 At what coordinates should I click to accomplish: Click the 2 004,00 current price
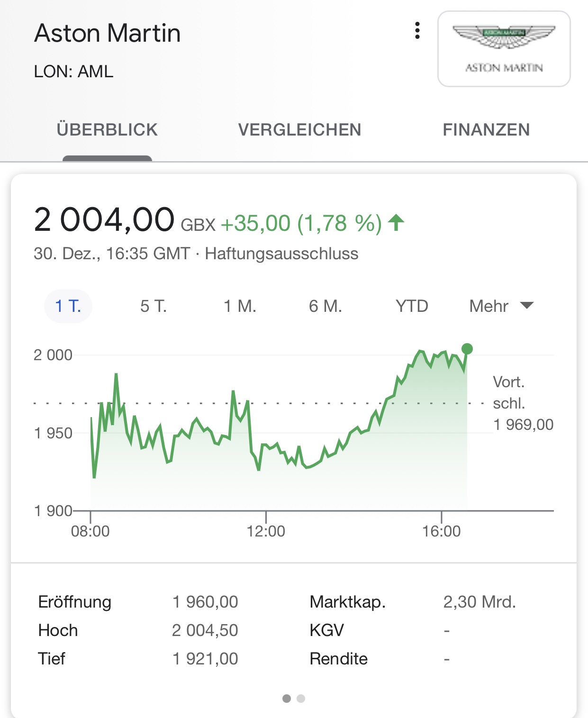(104, 220)
